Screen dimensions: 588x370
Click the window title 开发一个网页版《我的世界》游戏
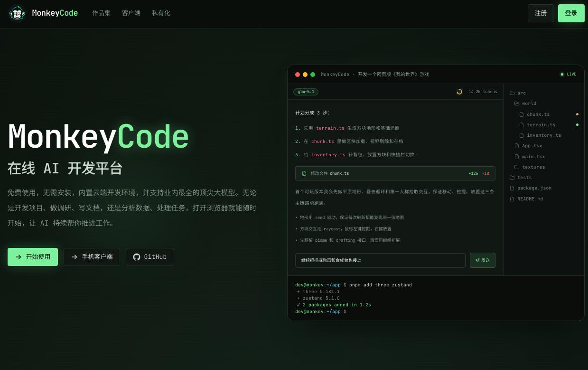point(393,75)
